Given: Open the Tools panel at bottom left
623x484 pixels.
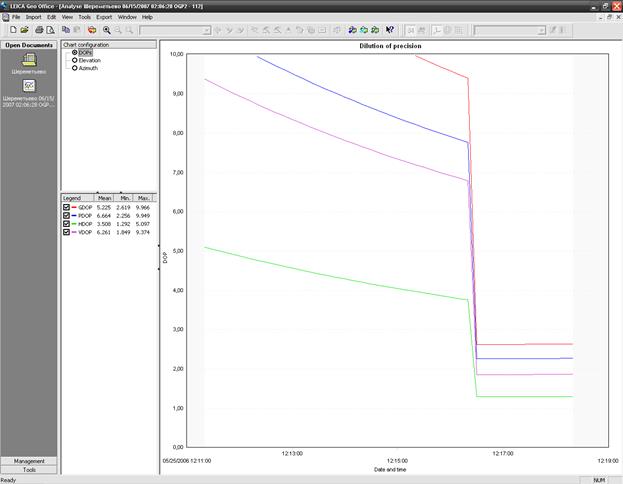Looking at the screenshot, I should point(30,469).
